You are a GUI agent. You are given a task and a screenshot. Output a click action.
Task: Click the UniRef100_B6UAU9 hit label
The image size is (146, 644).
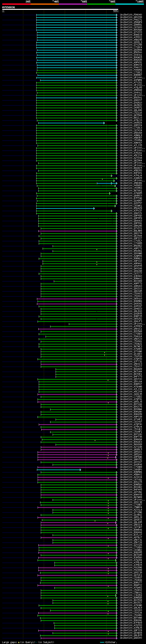[x=131, y=369]
